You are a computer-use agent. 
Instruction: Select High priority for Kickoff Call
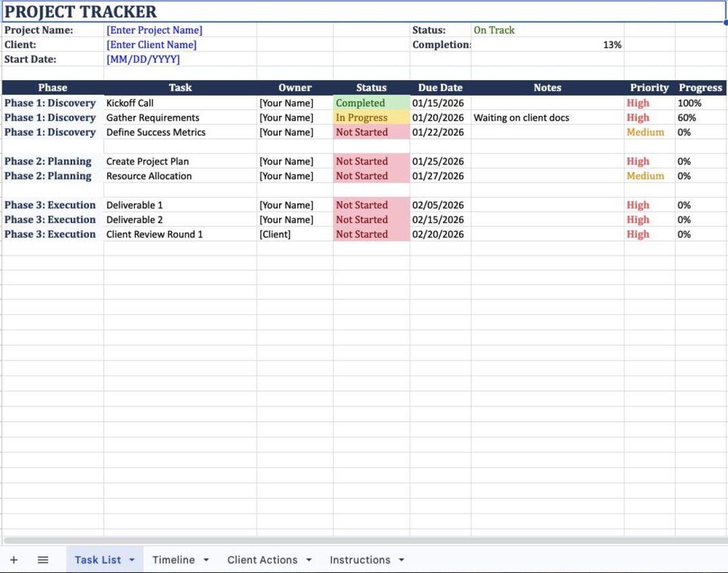[x=650, y=103]
